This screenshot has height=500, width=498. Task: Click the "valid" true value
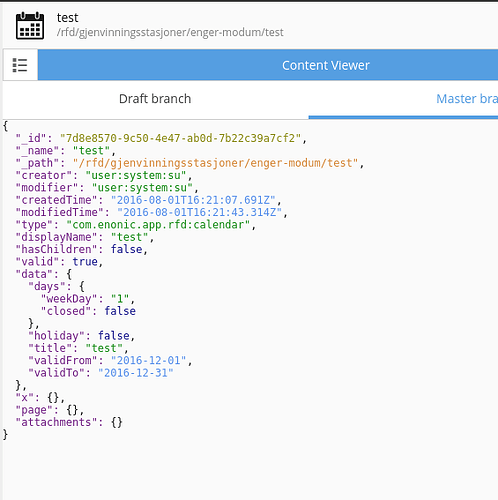[x=85, y=262]
